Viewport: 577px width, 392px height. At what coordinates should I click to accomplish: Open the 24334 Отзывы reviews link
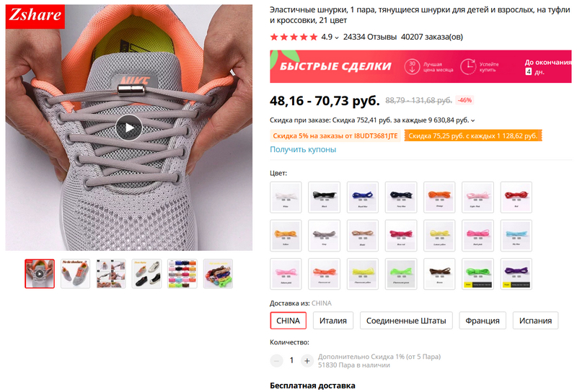[x=369, y=37]
